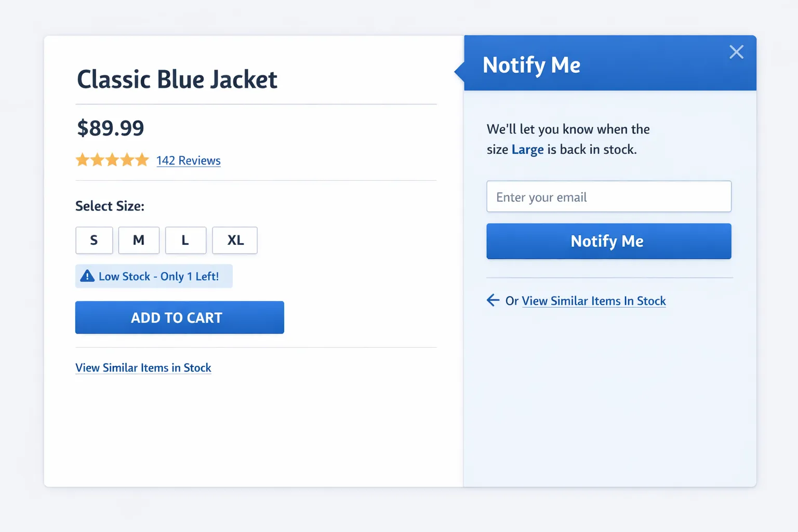Click the Low Stock Only 1 Left badge
The image size is (798, 532).
(x=154, y=276)
